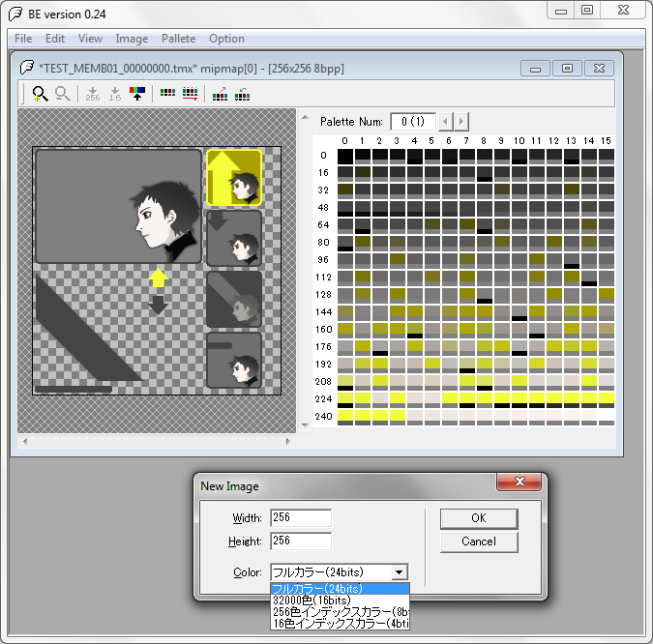Click the reduce to 256 colors icon
Screen dimensions: 653x644
click(93, 94)
